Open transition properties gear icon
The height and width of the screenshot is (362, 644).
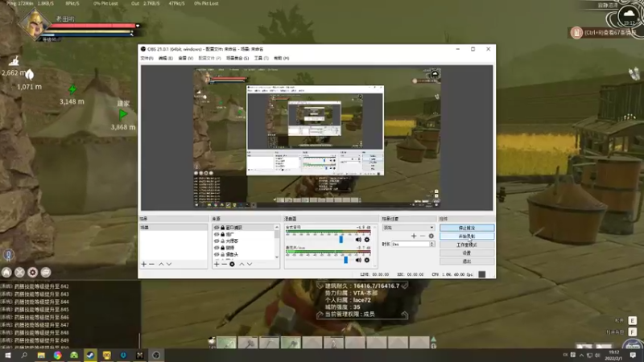[431, 236]
